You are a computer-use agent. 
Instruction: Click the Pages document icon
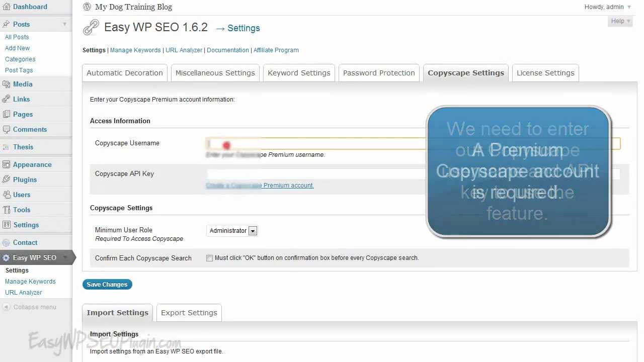click(x=6, y=114)
